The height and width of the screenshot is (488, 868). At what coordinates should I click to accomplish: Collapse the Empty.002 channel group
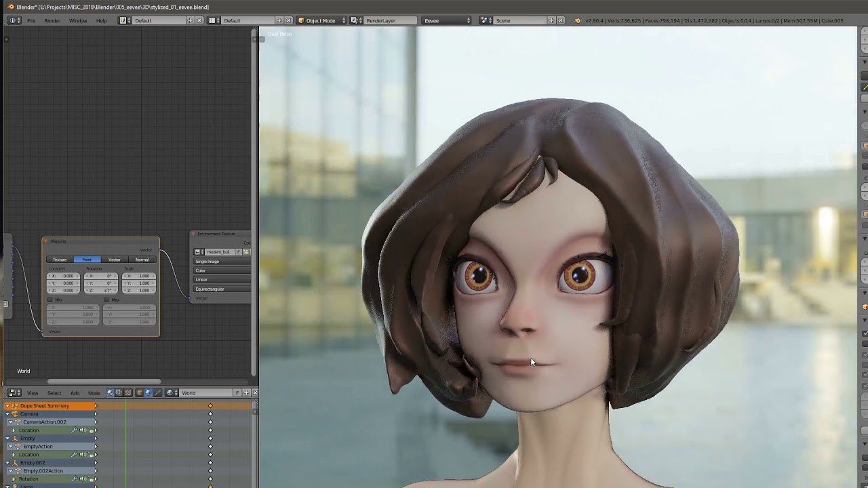pos(7,463)
